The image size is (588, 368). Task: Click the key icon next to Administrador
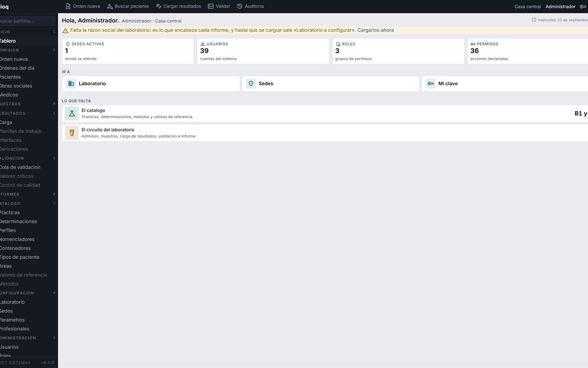(583, 7)
